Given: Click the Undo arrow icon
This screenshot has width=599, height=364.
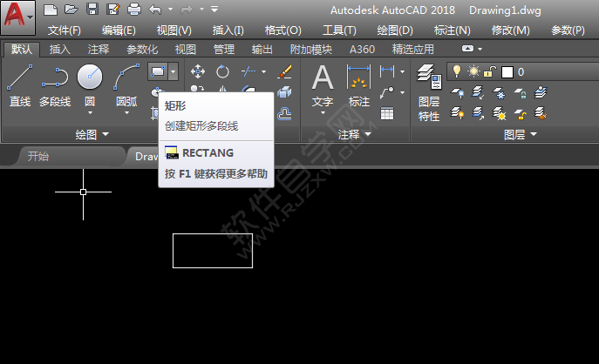Looking at the screenshot, I should click(154, 10).
